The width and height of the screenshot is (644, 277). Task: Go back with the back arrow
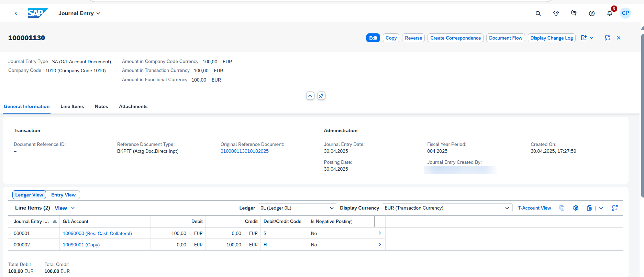coord(16,13)
